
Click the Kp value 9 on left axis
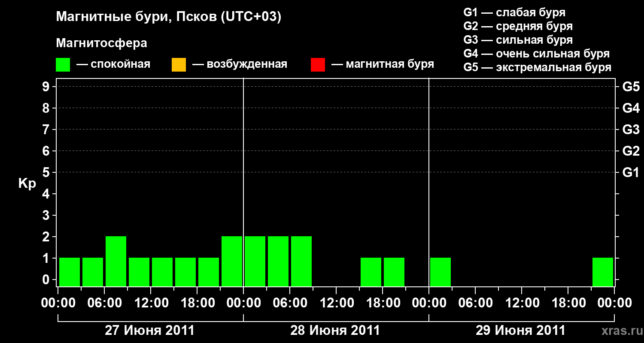[46, 87]
